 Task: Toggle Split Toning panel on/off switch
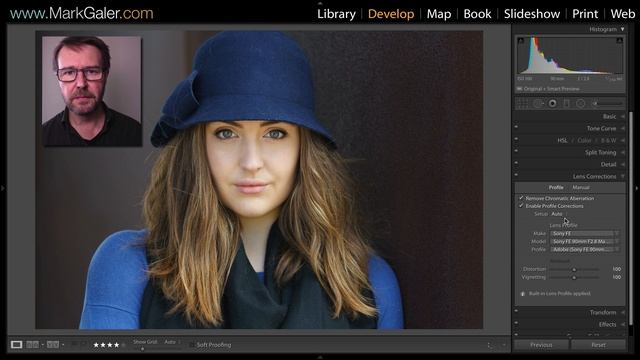point(516,151)
